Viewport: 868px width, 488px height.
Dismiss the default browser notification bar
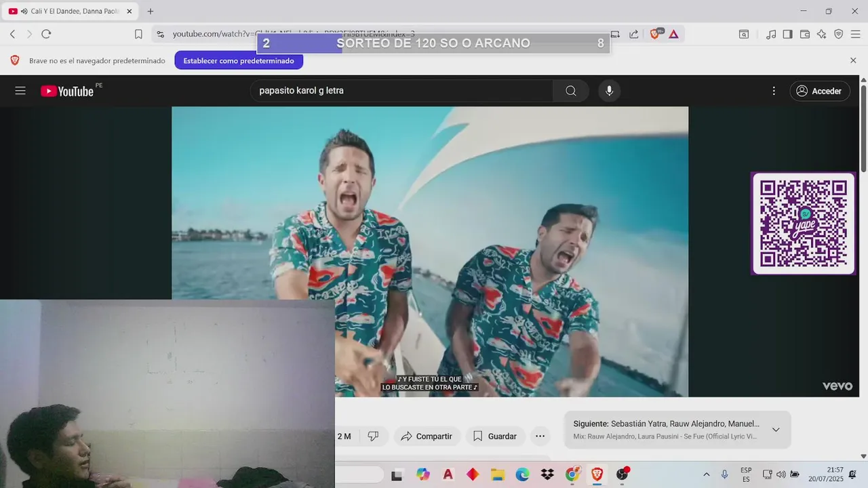point(853,60)
